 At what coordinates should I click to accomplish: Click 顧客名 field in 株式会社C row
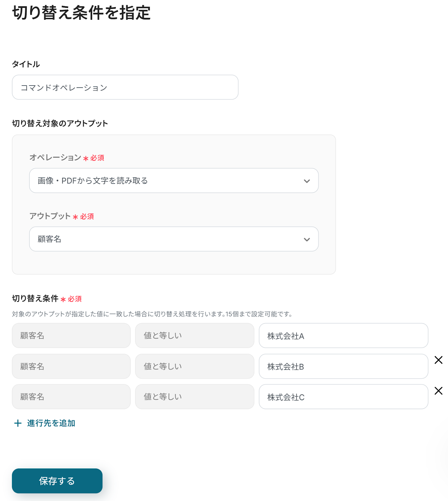(x=71, y=397)
